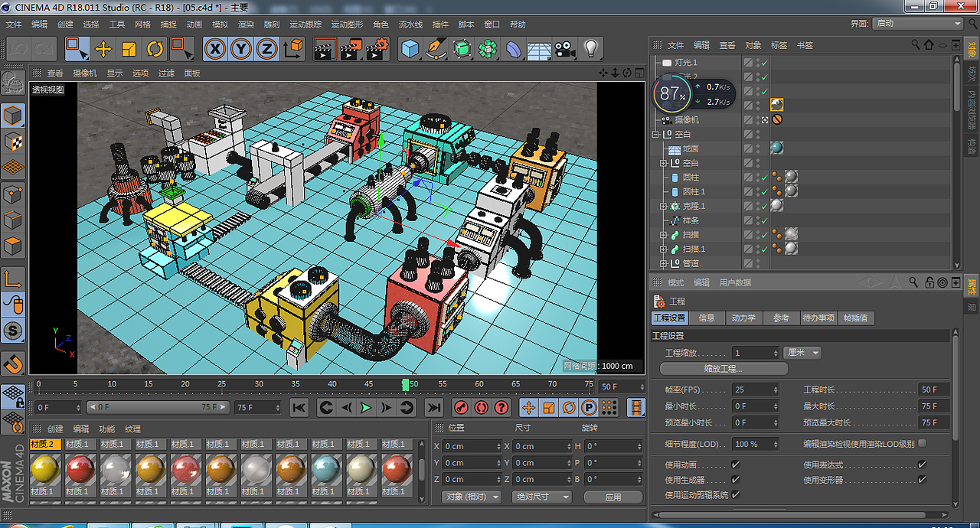
Task: Open the 模拟 menu
Action: click(x=220, y=24)
